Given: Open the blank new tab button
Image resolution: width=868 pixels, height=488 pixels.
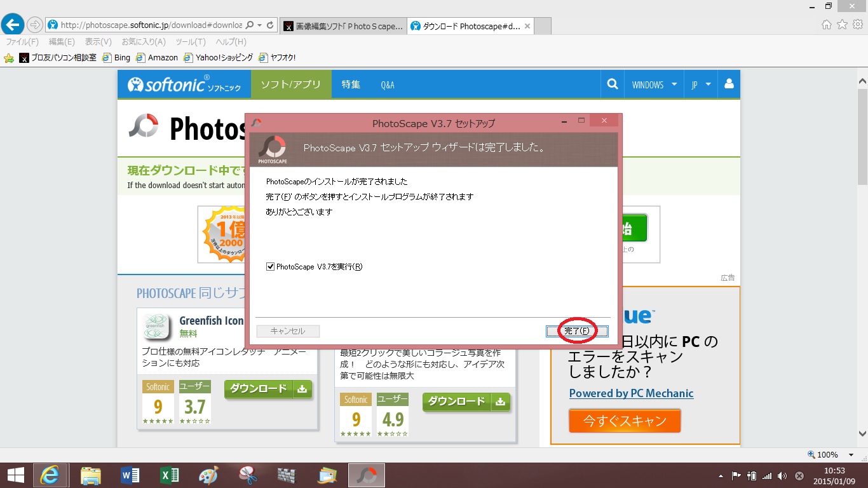Looking at the screenshot, I should (543, 26).
